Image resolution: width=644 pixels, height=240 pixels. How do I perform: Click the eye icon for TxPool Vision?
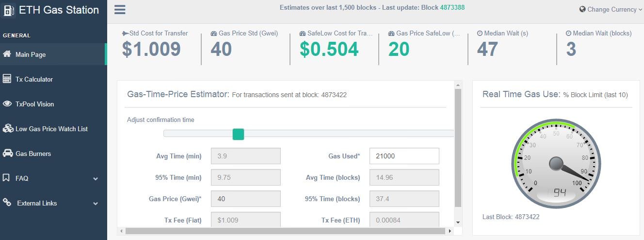coord(7,103)
